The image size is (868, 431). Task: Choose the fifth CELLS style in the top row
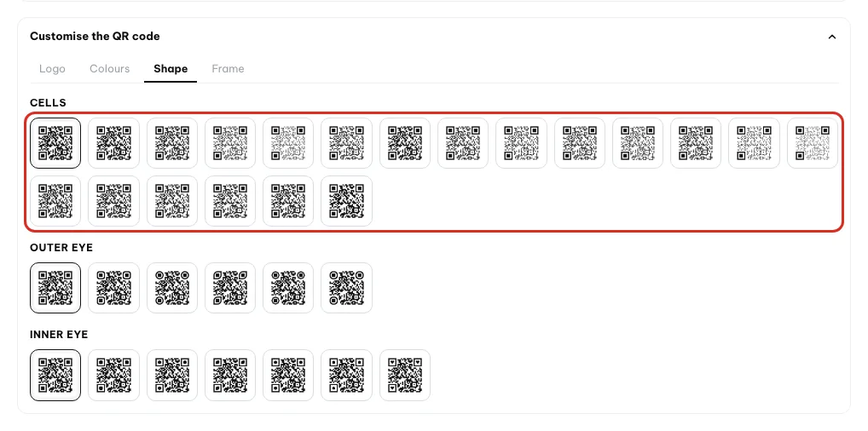pos(288,143)
